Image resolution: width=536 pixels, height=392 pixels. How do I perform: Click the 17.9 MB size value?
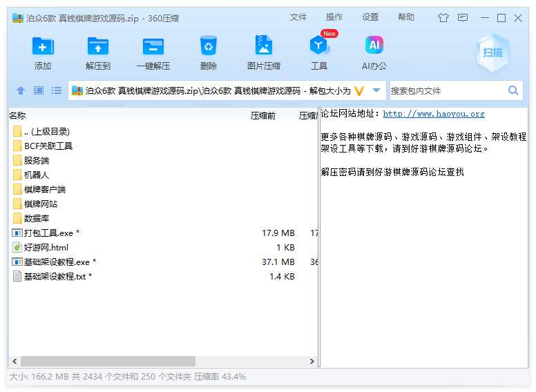pyautogui.click(x=278, y=233)
